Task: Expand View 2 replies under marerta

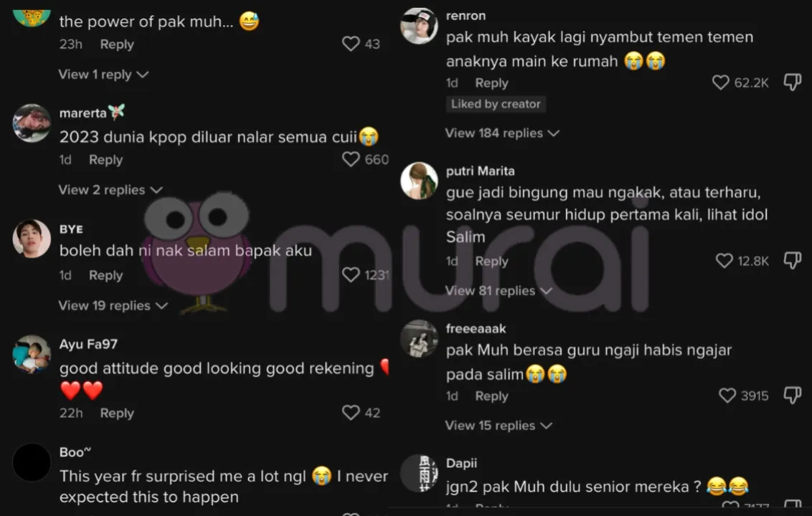Action: [x=110, y=190]
